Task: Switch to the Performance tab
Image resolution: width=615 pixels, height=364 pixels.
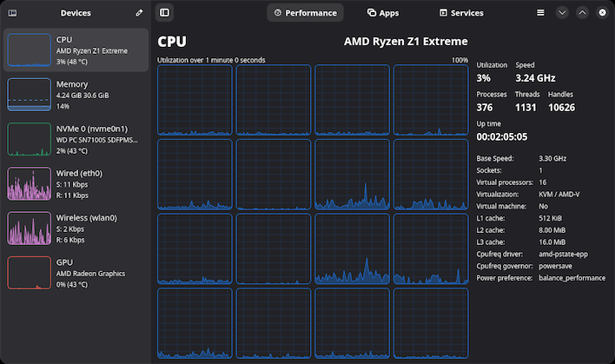Action: click(x=305, y=13)
